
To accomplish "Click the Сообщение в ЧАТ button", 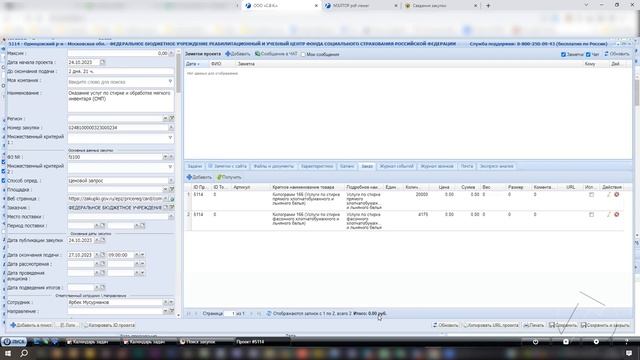I will 276,54.
